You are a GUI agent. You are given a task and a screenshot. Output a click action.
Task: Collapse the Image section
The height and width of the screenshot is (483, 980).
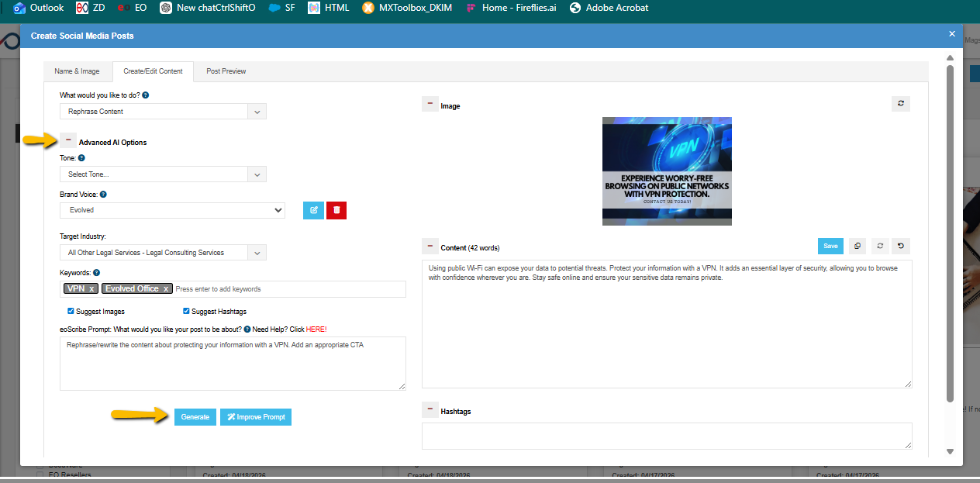click(x=430, y=103)
